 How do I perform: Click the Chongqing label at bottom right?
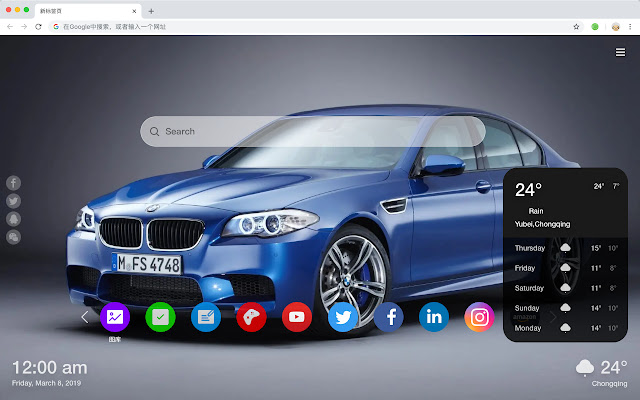coord(609,384)
